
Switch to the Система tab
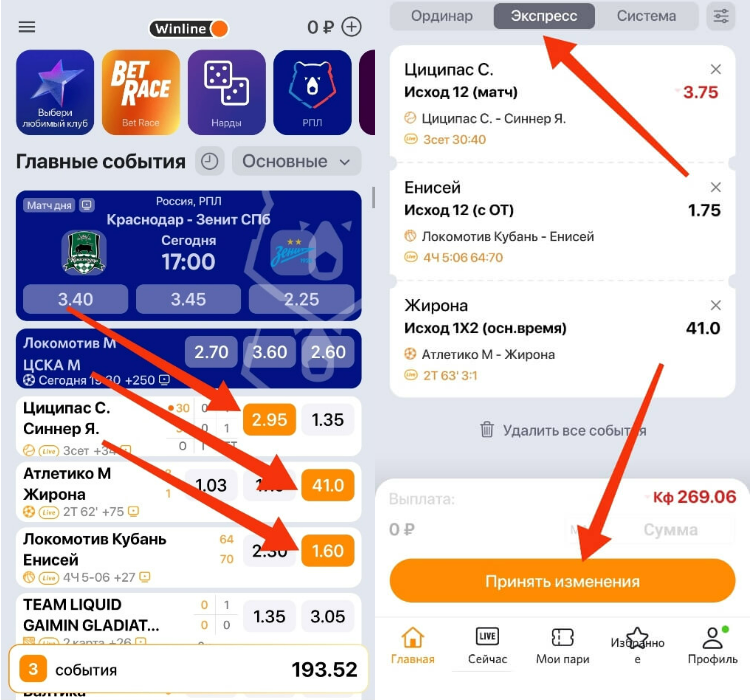[x=646, y=16]
